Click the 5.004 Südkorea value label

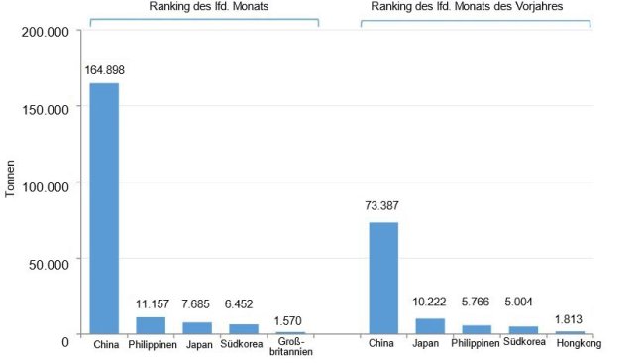pyautogui.click(x=519, y=302)
